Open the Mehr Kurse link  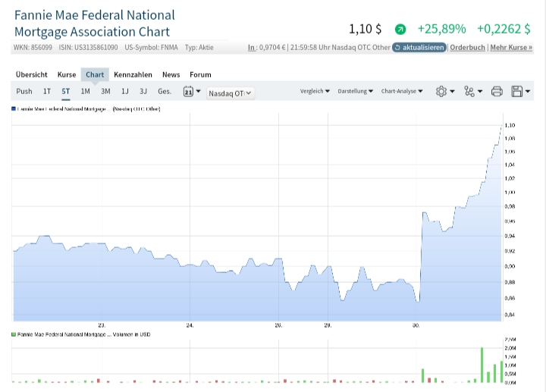[x=511, y=47]
